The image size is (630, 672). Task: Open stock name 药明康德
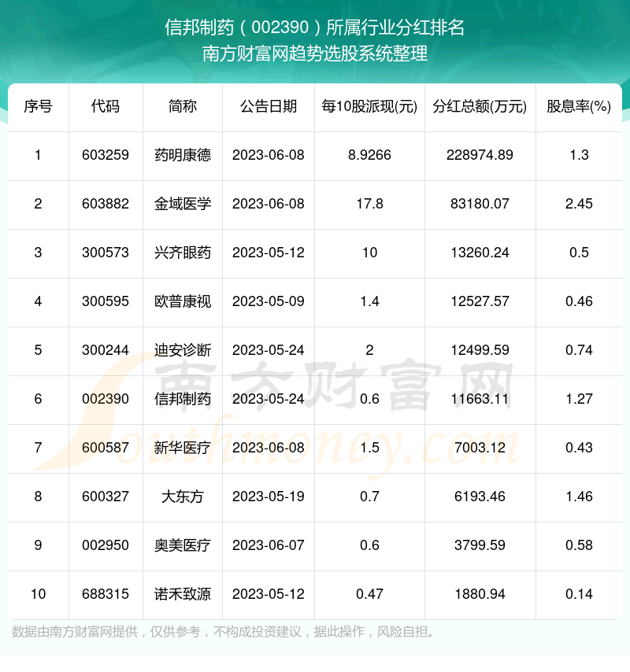183,155
